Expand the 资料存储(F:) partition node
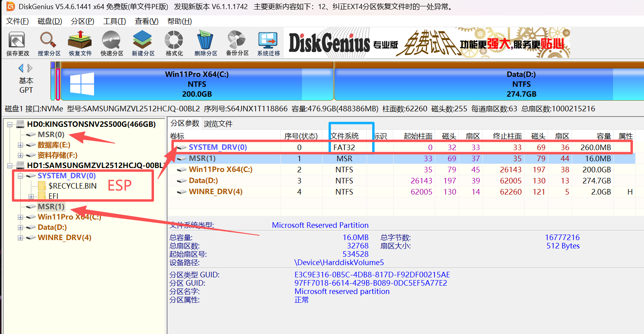This screenshot has height=334, width=644. 20,155
